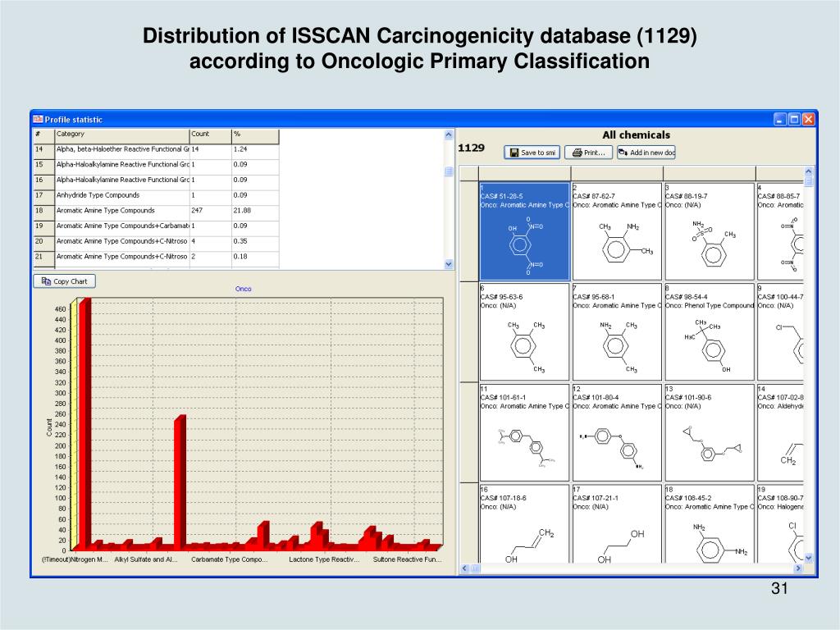Click right arrow of chemicals horizontal scrollbar
840x630 pixels.
point(798,568)
